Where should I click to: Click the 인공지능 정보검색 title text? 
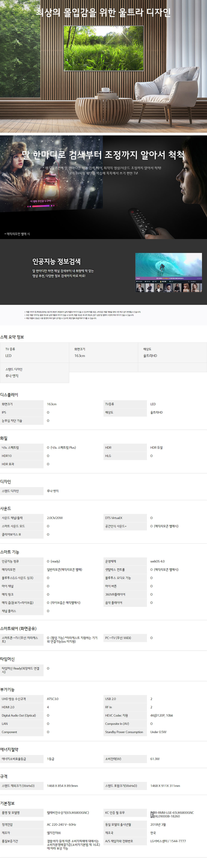[56, 261]
